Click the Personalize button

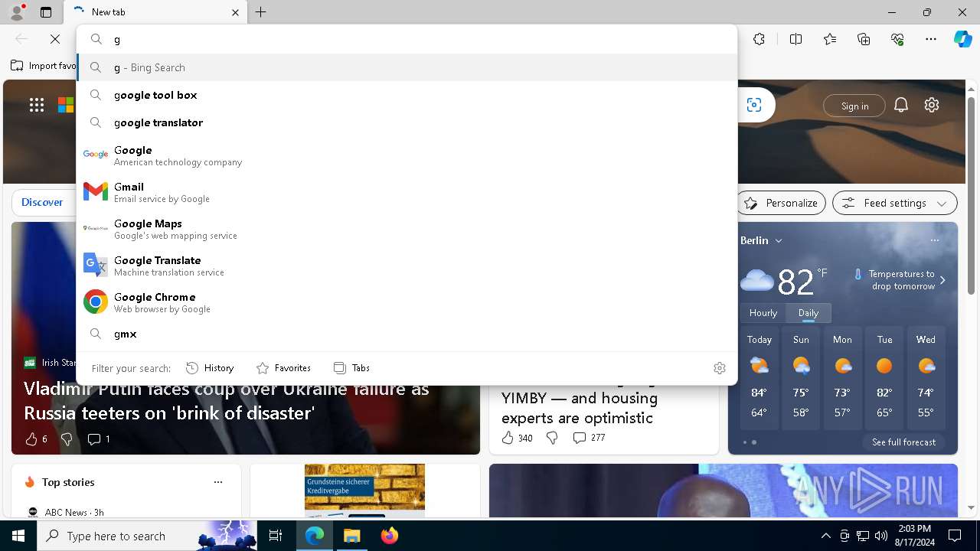pos(781,203)
